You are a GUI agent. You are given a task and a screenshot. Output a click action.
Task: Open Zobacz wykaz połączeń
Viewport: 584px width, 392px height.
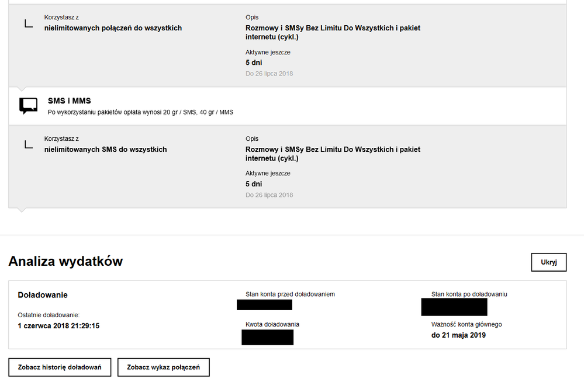164,367
